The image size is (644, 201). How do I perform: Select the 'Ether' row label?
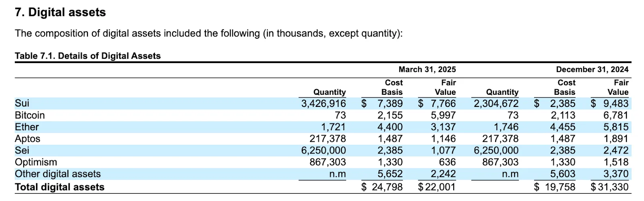[27, 127]
